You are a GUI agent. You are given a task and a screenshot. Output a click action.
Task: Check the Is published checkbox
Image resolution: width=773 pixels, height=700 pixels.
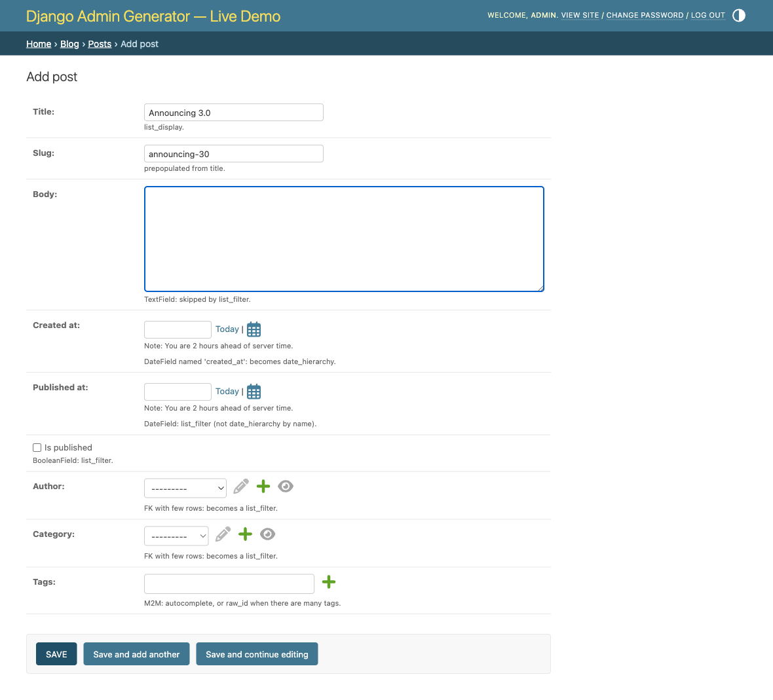click(37, 447)
